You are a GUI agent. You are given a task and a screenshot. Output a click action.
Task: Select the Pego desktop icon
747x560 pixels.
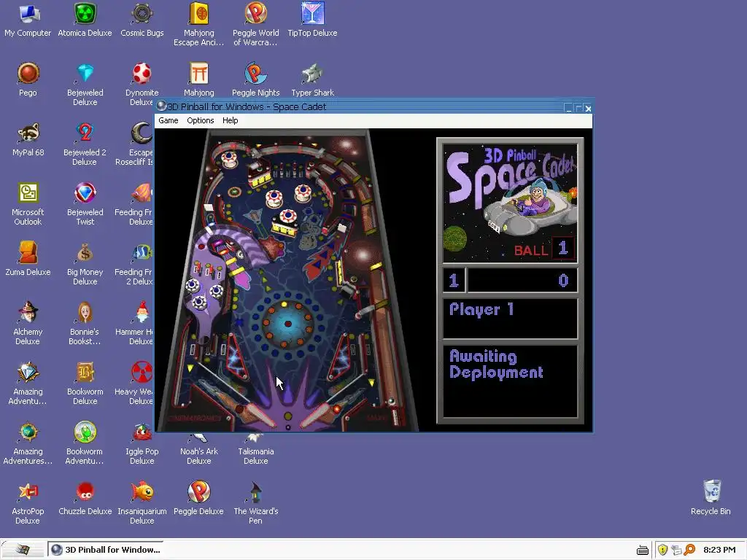click(28, 80)
